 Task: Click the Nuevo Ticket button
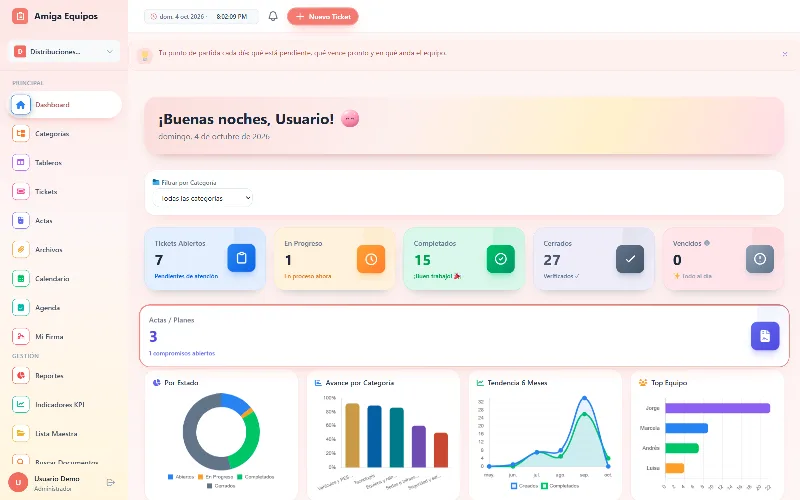click(323, 16)
